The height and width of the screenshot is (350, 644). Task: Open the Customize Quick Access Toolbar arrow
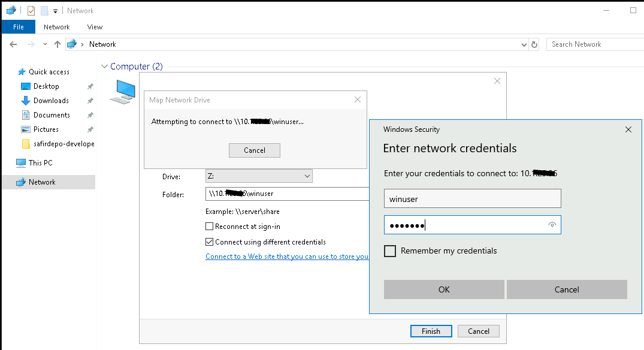coord(56,11)
